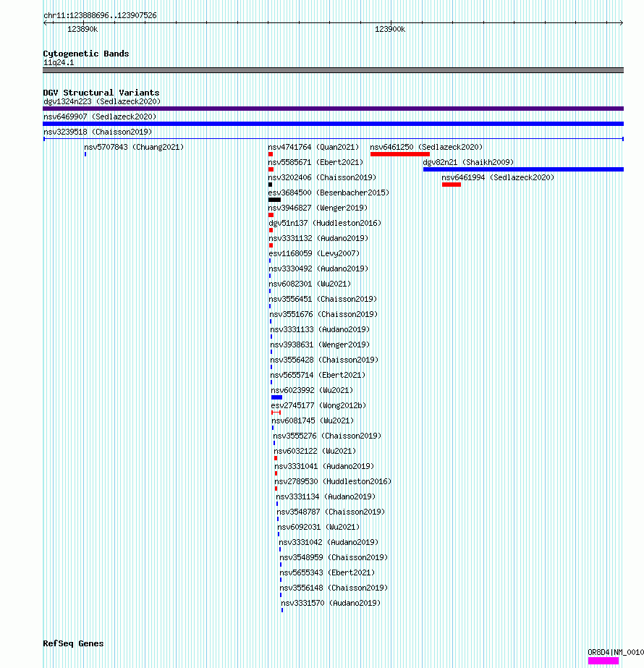Screen dimensions: 644x668
Task: Open nsv6092031 (Wu2021) variant
Action: click(x=318, y=527)
